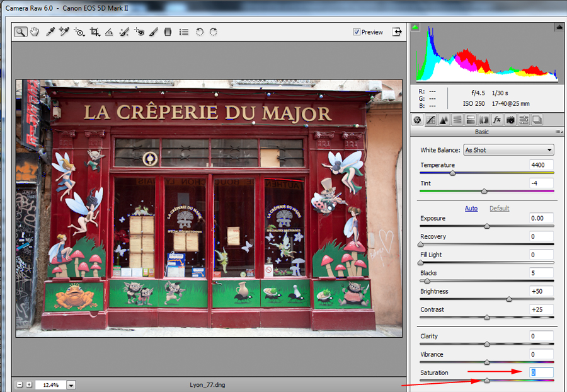Zoom in with the plus button
Screen dimensions: 567x392
coord(29,385)
